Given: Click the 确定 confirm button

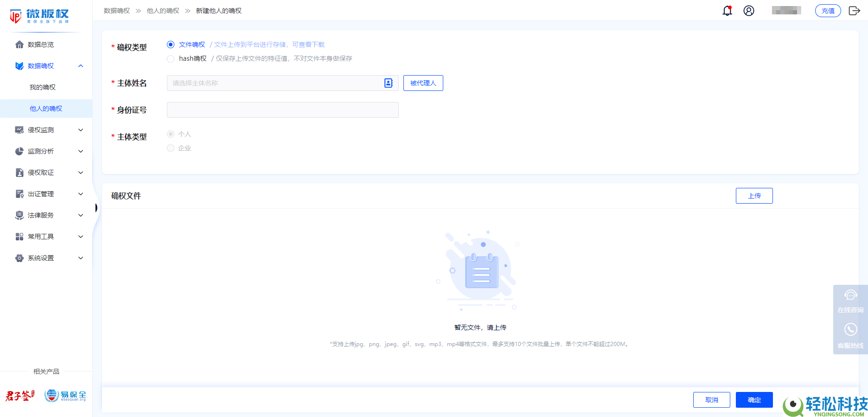Looking at the screenshot, I should (x=754, y=400).
